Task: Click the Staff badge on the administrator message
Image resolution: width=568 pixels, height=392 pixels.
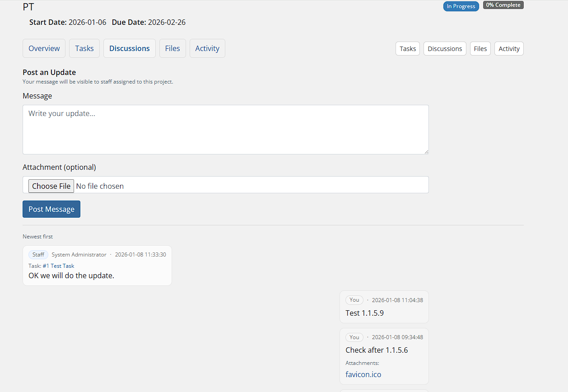Action: point(38,255)
